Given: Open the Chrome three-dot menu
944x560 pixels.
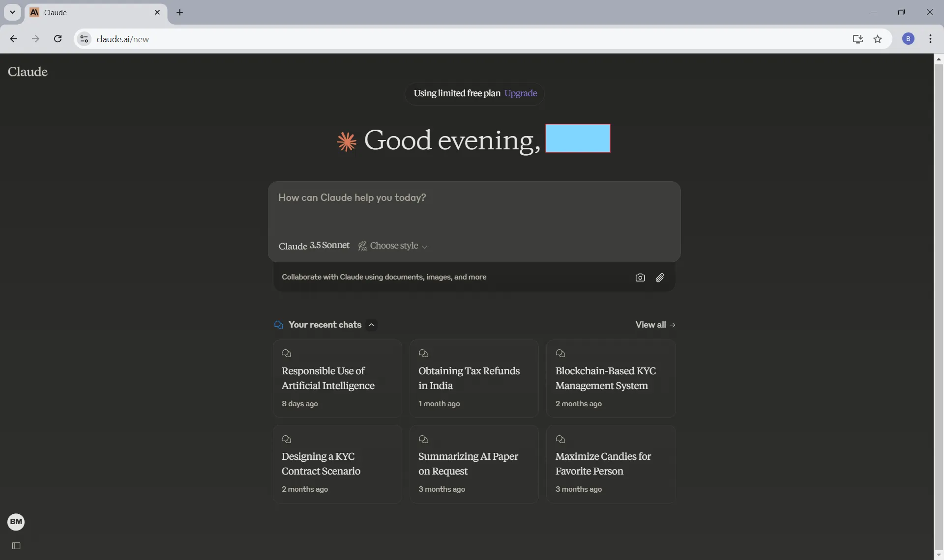Looking at the screenshot, I should point(930,39).
